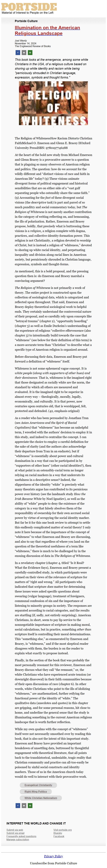Click the top green print icon

[30, 53]
